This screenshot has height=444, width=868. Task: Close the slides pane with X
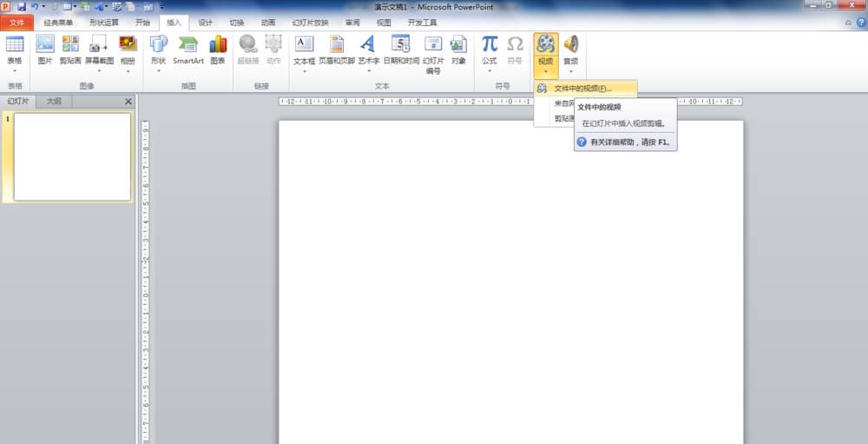[x=128, y=102]
